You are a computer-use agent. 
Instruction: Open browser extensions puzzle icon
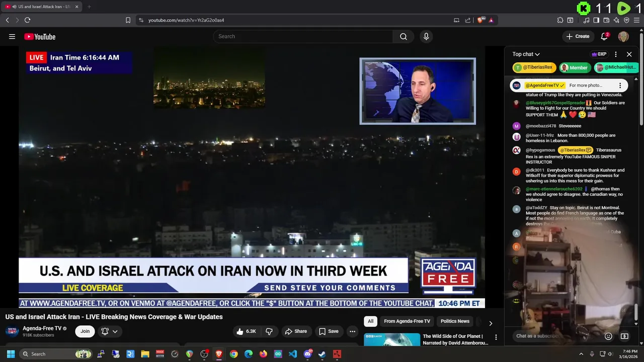tap(560, 20)
